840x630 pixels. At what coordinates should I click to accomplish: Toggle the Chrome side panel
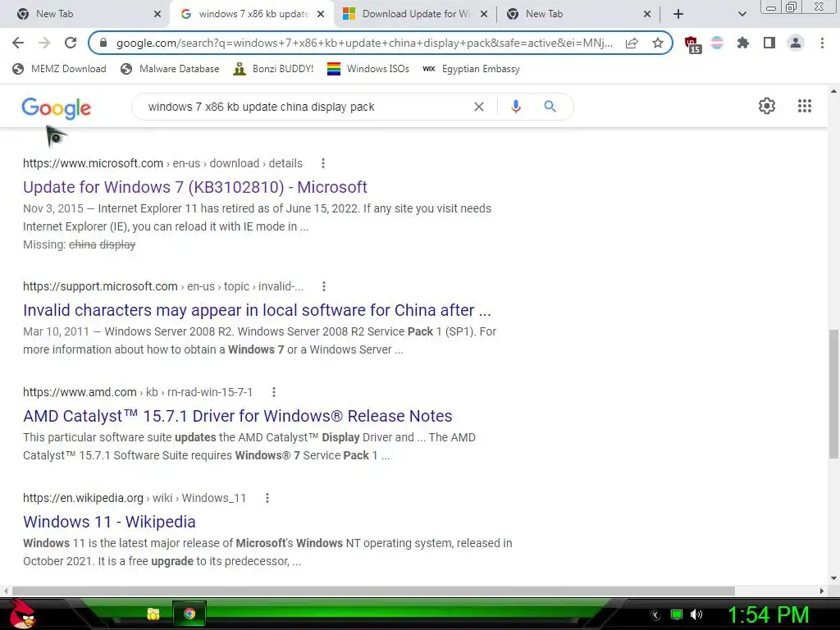pos(769,43)
